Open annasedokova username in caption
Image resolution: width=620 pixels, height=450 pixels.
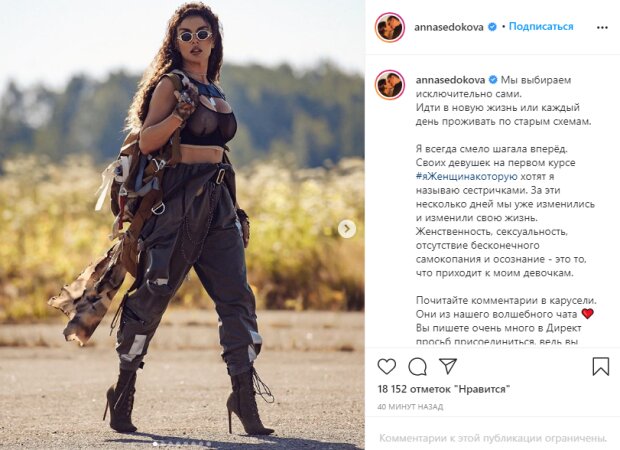click(x=450, y=80)
